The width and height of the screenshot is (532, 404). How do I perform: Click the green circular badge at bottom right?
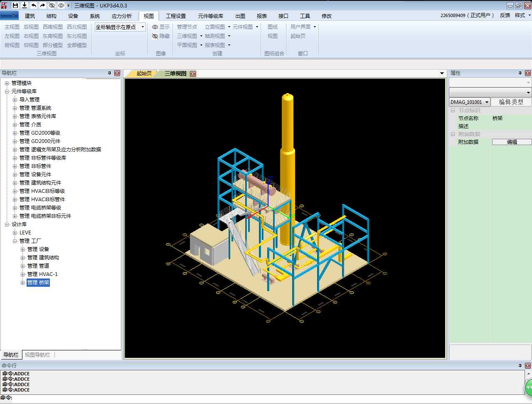click(x=528, y=387)
